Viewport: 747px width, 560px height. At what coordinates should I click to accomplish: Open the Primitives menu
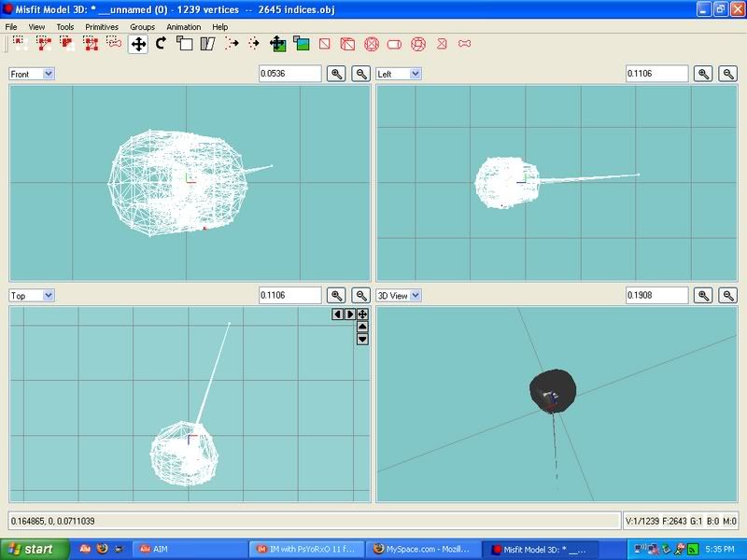click(x=102, y=27)
